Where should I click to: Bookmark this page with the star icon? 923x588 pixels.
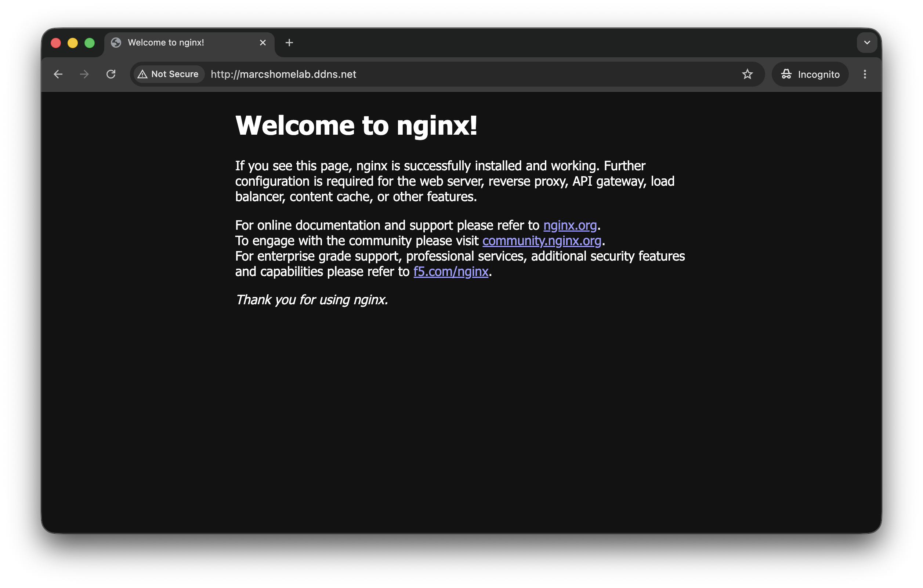[x=747, y=74]
